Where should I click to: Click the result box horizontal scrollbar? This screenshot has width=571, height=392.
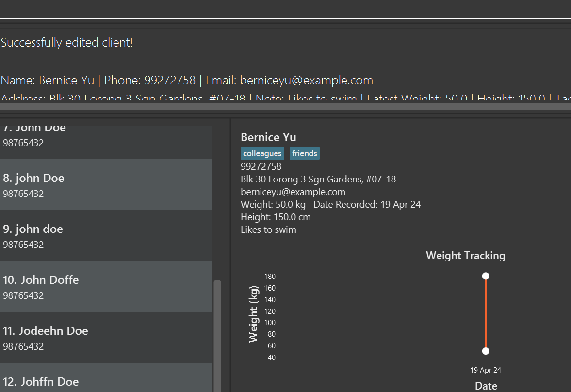(285, 106)
